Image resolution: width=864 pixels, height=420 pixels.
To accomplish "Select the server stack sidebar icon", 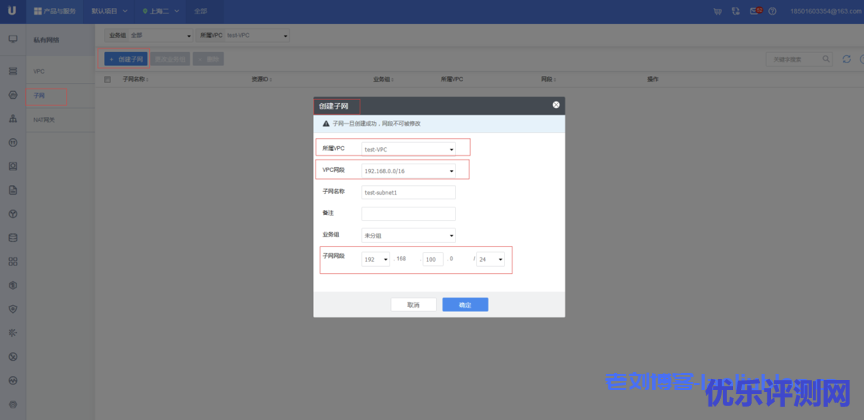I will pos(13,71).
